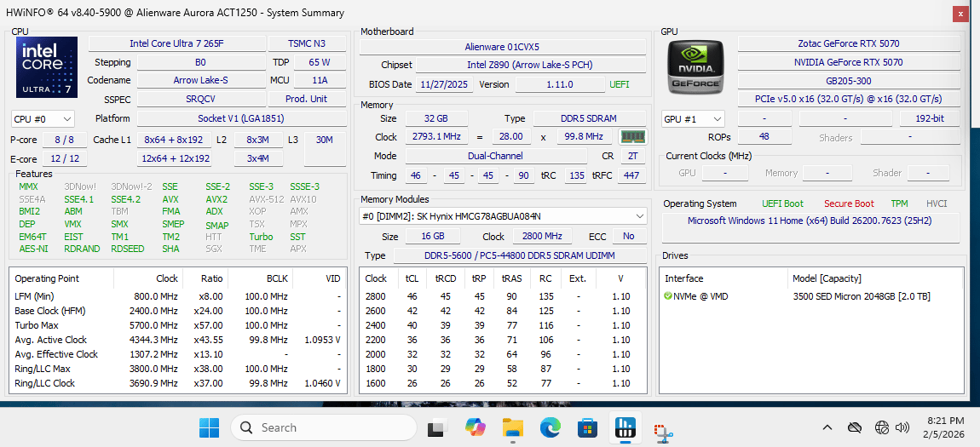Image resolution: width=980 pixels, height=447 pixels.
Task: Click the AVX2 feature label
Action: pyautogui.click(x=216, y=199)
